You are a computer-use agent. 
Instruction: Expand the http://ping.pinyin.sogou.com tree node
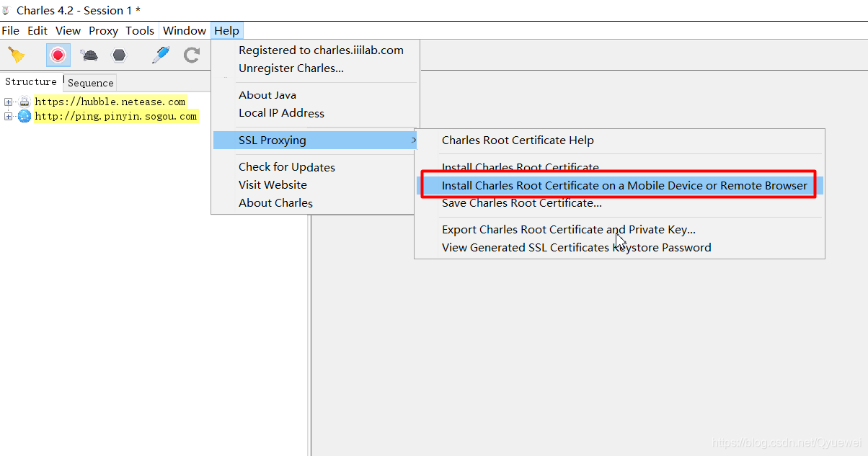[8, 116]
